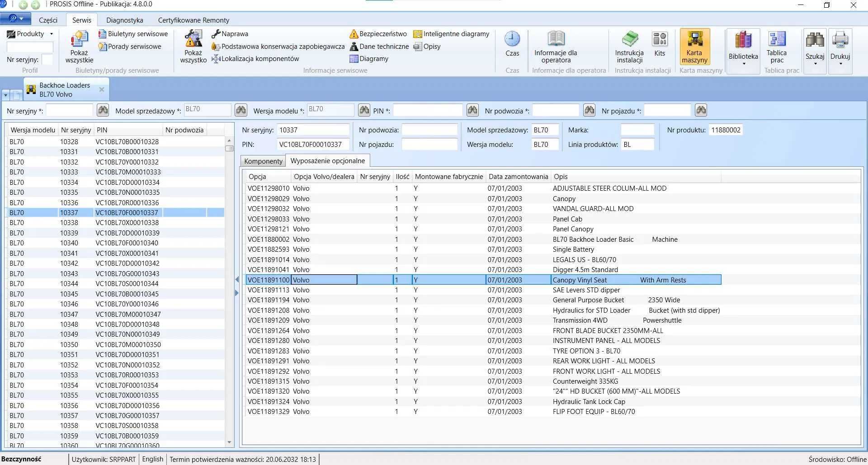Click the back navigation arrow
The width and height of the screenshot is (868, 465).
pyautogui.click(x=23, y=5)
